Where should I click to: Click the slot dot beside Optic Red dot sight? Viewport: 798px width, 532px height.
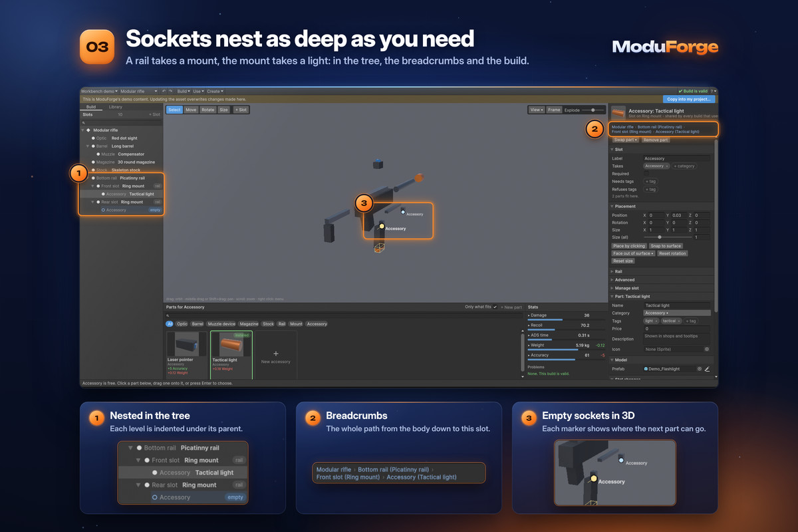click(x=93, y=138)
